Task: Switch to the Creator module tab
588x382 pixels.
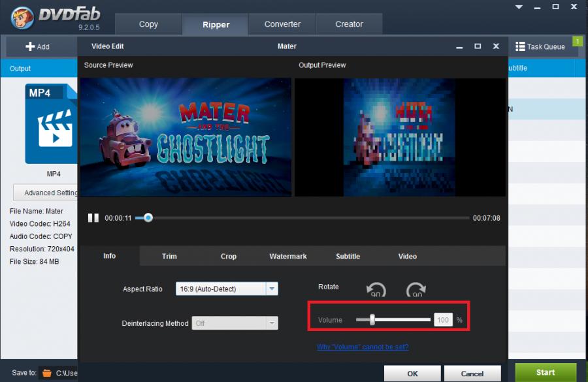Action: pyautogui.click(x=349, y=24)
